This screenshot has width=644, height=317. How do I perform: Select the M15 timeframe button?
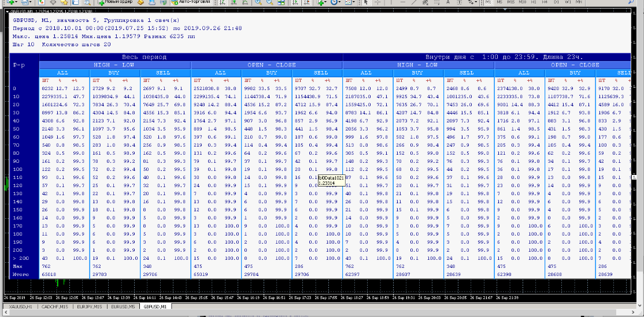click(510, 2)
